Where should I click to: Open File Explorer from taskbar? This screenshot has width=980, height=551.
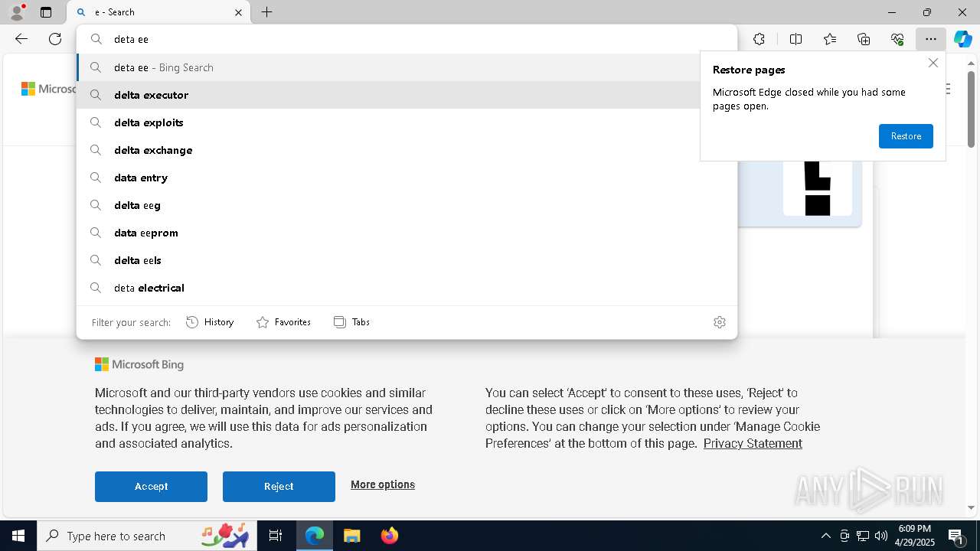pyautogui.click(x=351, y=536)
